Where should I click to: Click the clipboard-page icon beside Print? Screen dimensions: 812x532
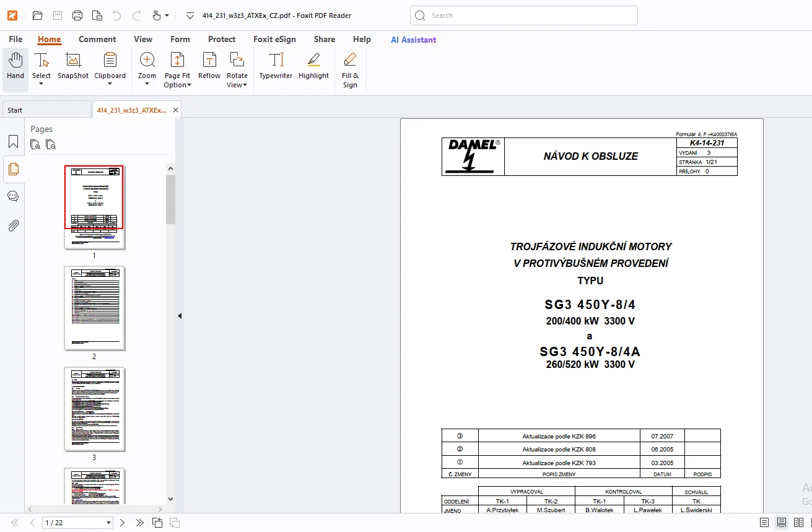point(97,15)
